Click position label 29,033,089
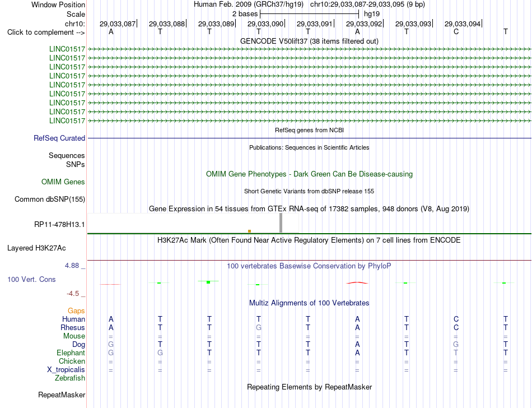This screenshot has width=532, height=408. (x=216, y=24)
